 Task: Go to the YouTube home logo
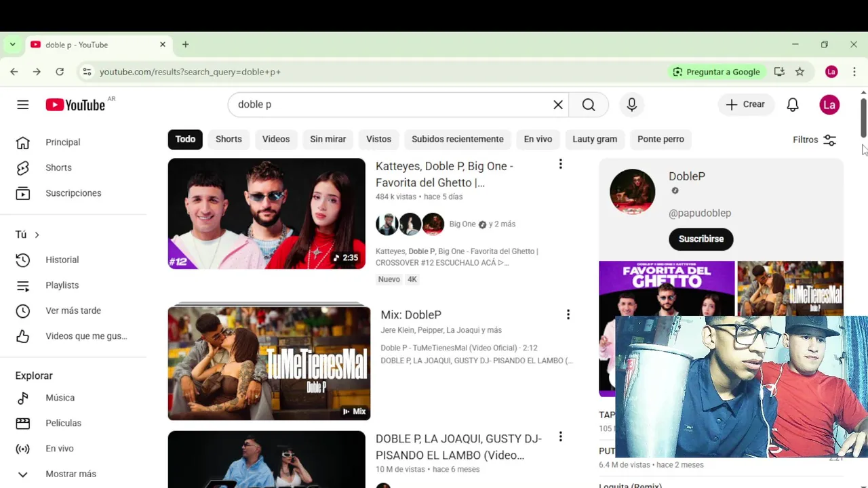click(75, 104)
